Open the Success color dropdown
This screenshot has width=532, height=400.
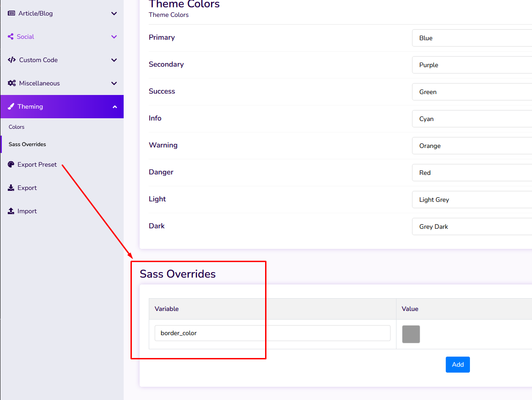point(472,92)
